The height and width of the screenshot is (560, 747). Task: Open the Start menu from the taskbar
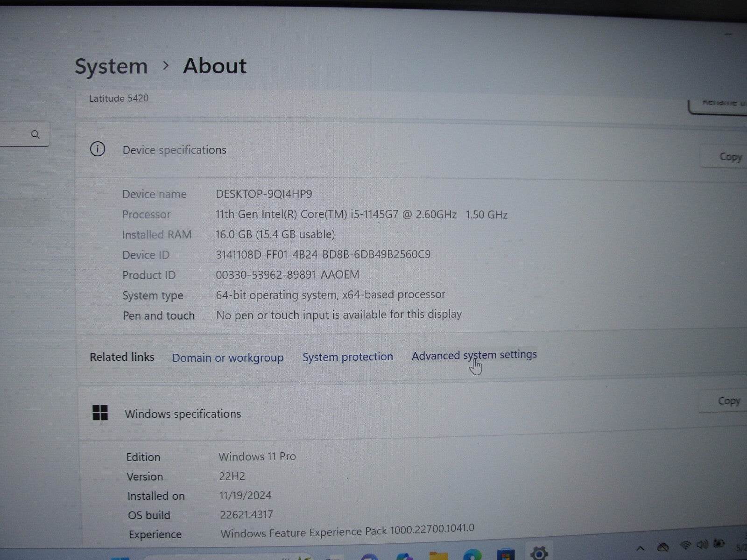coord(121,556)
